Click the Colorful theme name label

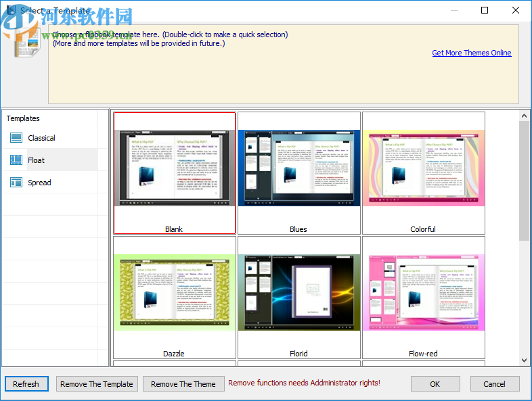coord(423,229)
